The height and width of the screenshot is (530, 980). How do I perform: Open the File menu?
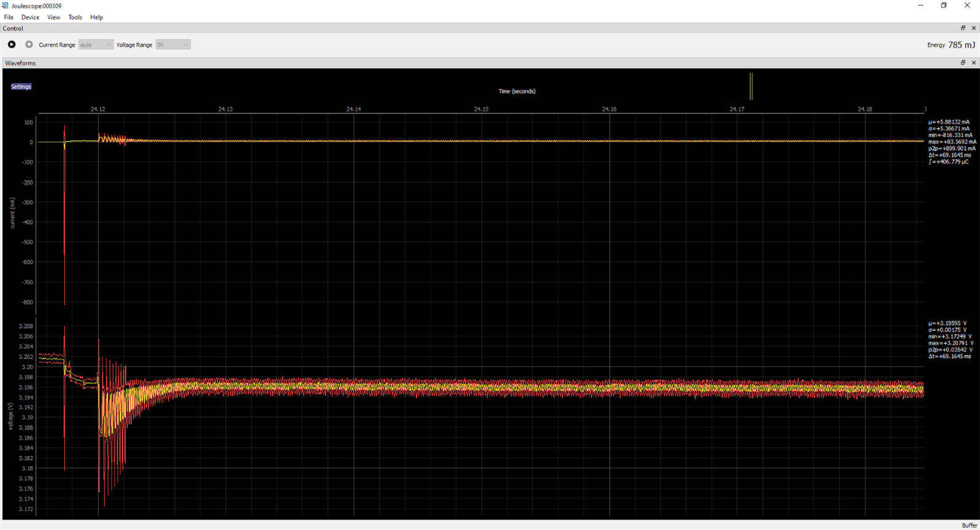coord(9,17)
